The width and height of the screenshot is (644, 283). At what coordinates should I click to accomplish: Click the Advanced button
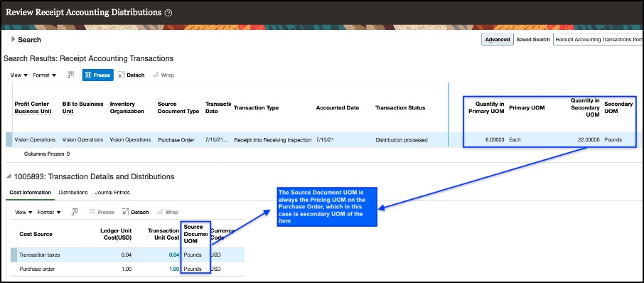[498, 39]
